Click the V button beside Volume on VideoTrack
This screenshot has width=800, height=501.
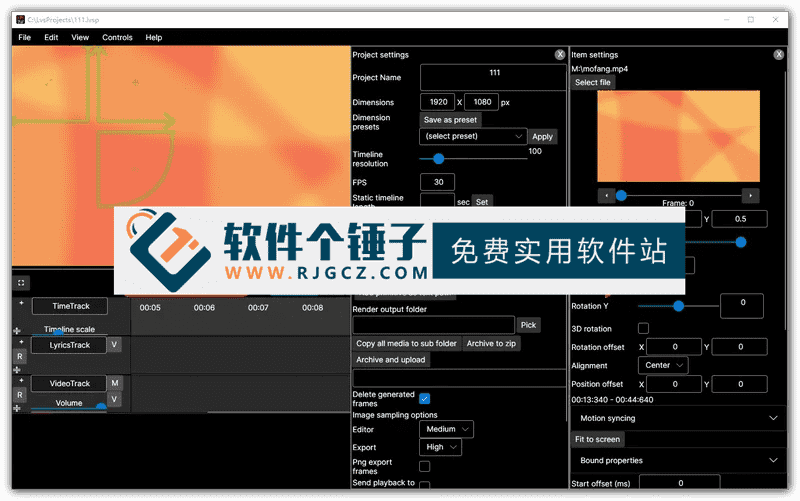pos(114,399)
